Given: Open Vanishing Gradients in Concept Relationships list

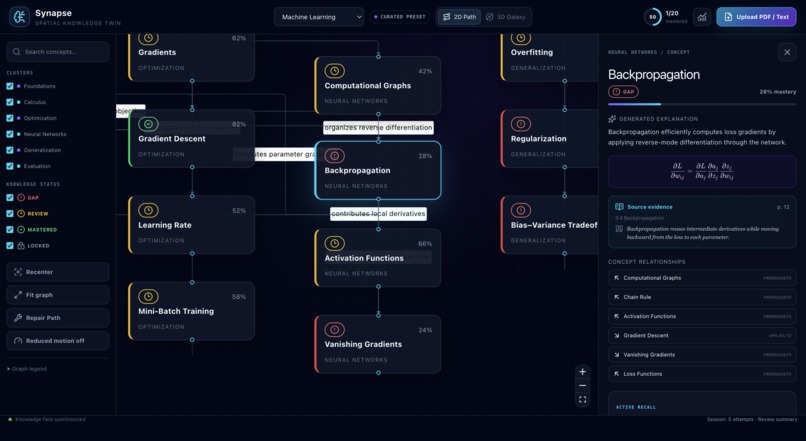Looking at the screenshot, I should click(702, 355).
